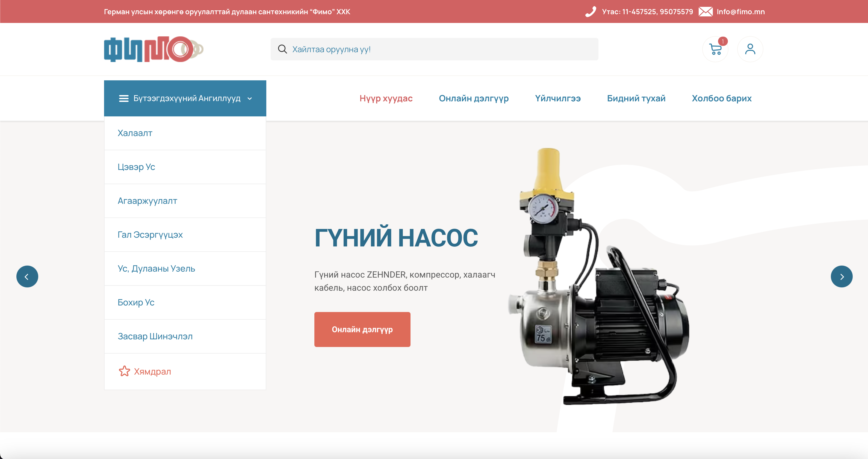Go to next slide arrow
This screenshot has height=459, width=868.
click(842, 277)
